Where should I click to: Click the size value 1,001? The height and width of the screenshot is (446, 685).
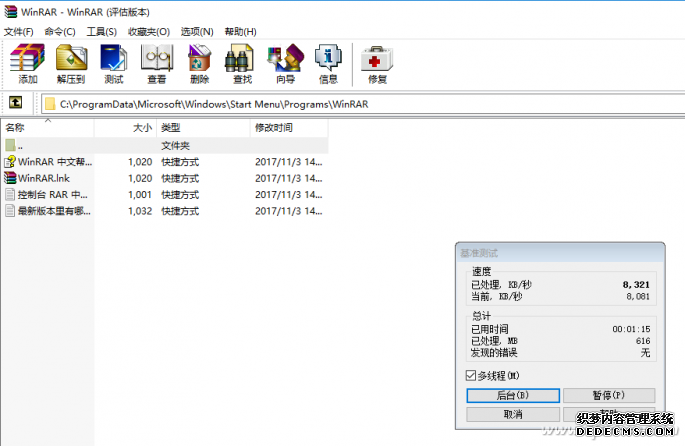140,195
